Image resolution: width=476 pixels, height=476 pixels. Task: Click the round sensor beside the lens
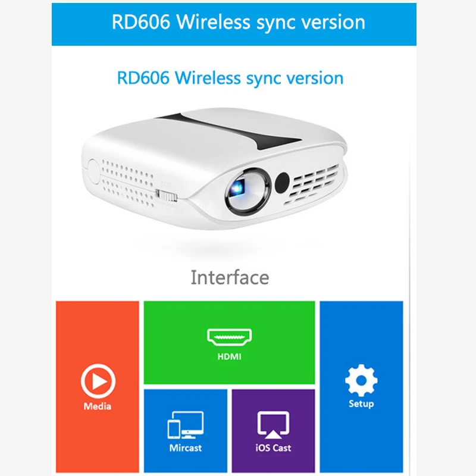click(x=282, y=183)
